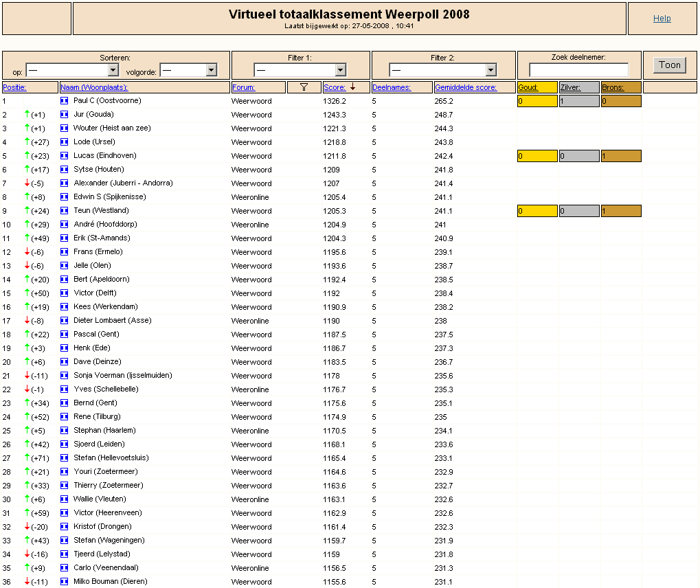The width and height of the screenshot is (700, 588).
Task: Sort by the Gemiddelde score column header
Action: point(466,87)
